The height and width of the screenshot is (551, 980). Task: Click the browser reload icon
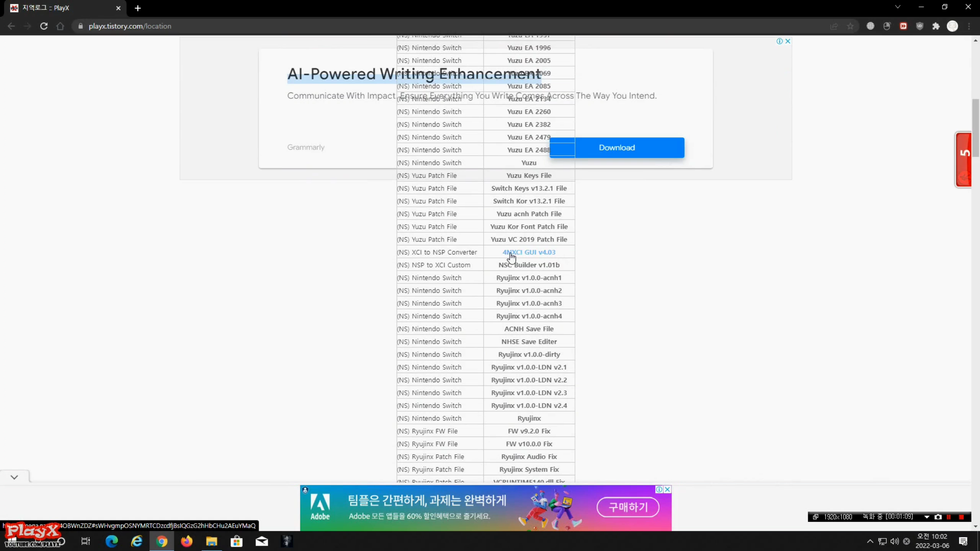point(44,26)
